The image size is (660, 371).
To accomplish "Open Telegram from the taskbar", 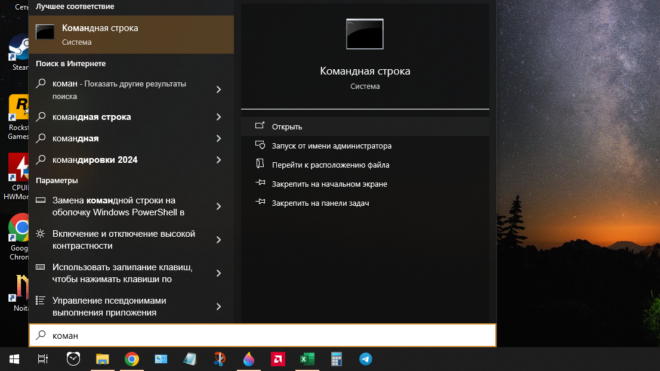I will coord(365,359).
